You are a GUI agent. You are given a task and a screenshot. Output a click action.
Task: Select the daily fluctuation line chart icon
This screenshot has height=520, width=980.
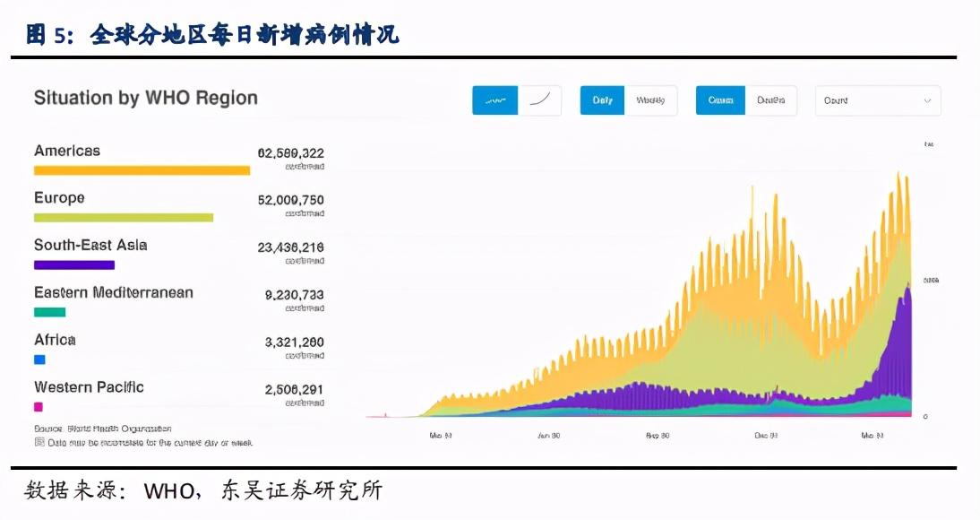point(494,101)
